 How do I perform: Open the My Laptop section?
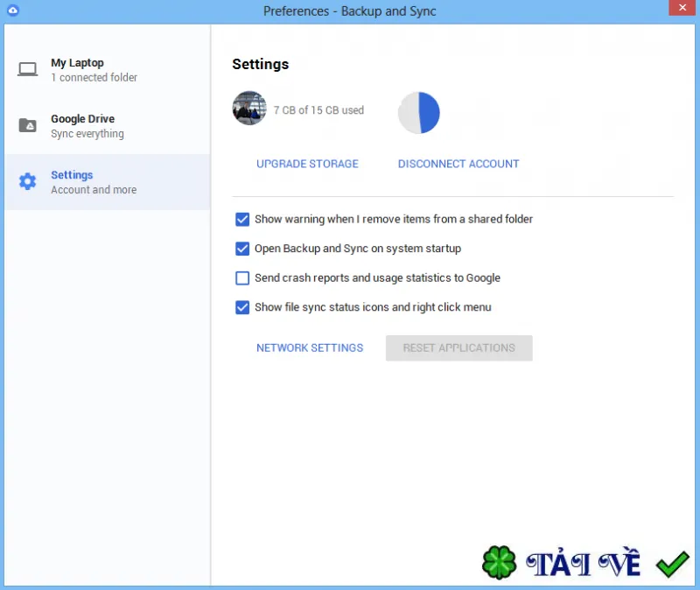[107, 70]
